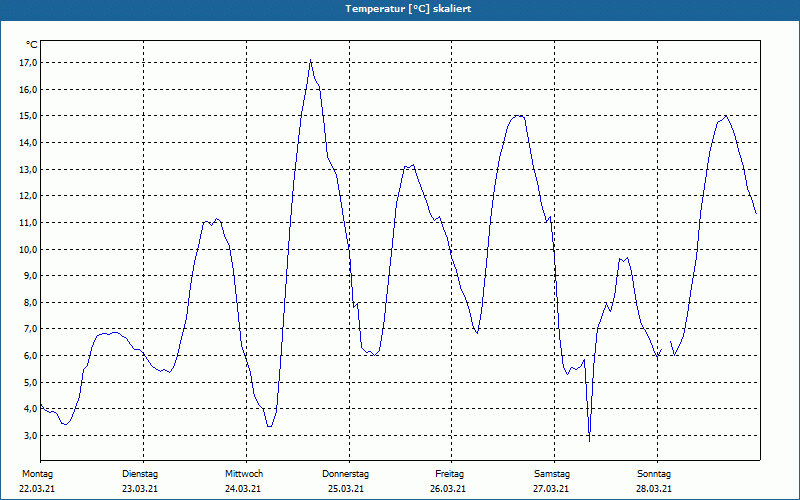
Task: Click the date 24.03.21
Action: point(243,489)
